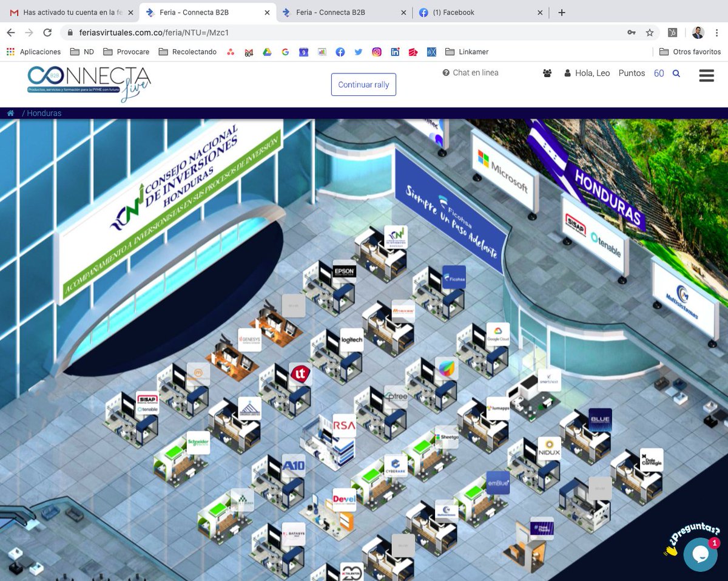Open the hamburger menu
Viewport: 728px width, 581px height.
point(706,75)
